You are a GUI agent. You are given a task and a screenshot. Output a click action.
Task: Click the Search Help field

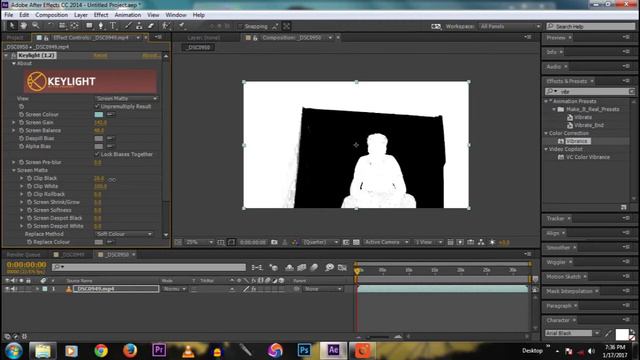[x=591, y=27]
